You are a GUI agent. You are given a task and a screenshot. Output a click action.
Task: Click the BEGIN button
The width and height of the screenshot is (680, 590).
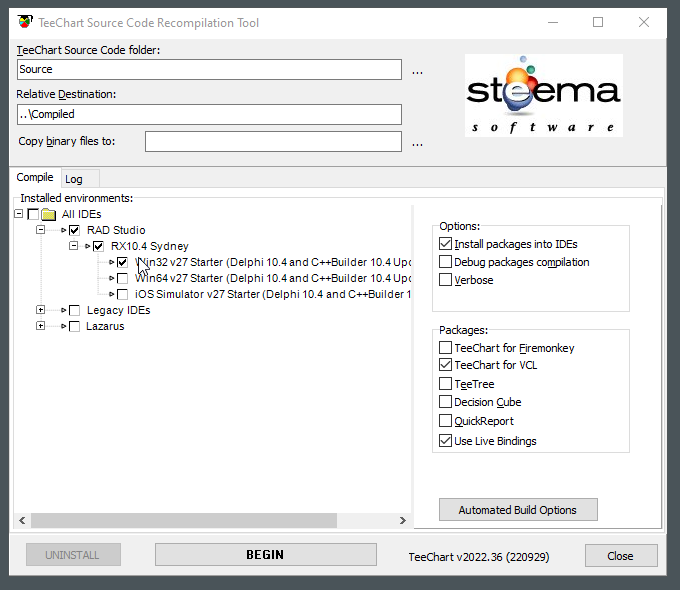coord(266,554)
